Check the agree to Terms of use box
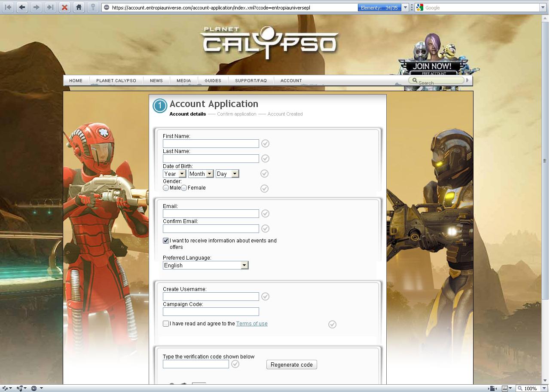This screenshot has width=550, height=392. tap(166, 324)
